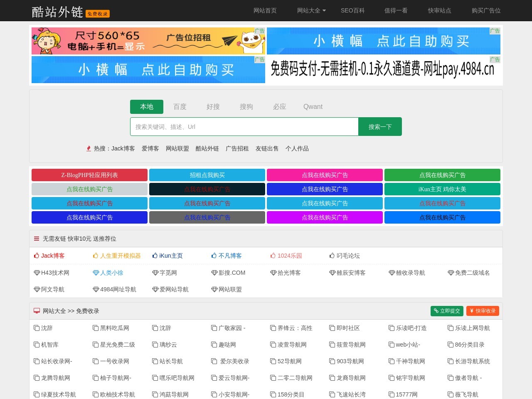Screen dimensions: 532x399
Task: Switch to the Qwant search tab
Action: pyautogui.click(x=313, y=107)
